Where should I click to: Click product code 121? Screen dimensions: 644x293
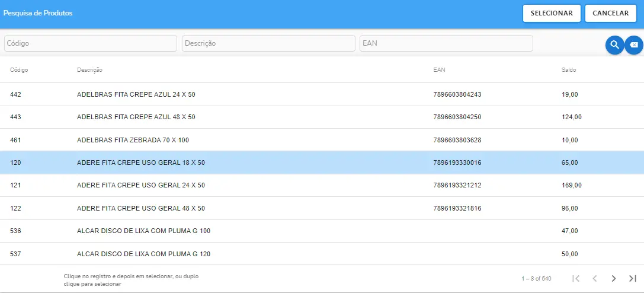[x=15, y=185]
